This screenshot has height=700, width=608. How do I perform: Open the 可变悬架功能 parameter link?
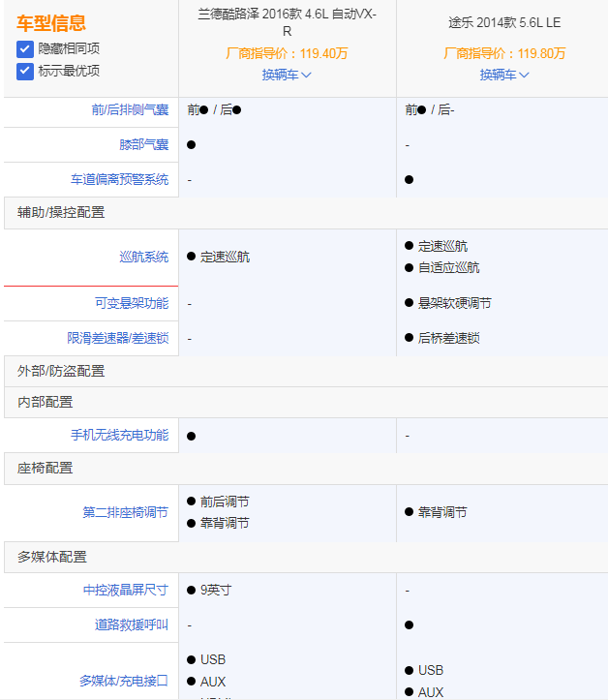click(132, 304)
